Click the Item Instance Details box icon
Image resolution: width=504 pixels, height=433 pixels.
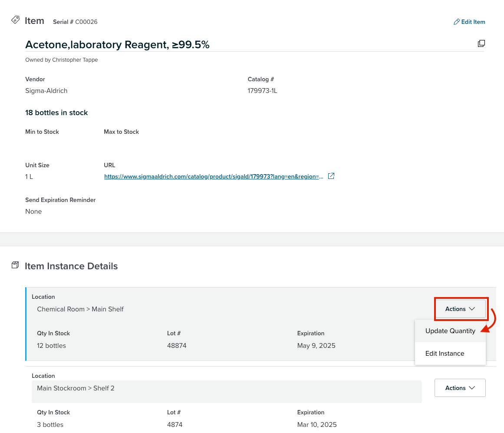15,265
